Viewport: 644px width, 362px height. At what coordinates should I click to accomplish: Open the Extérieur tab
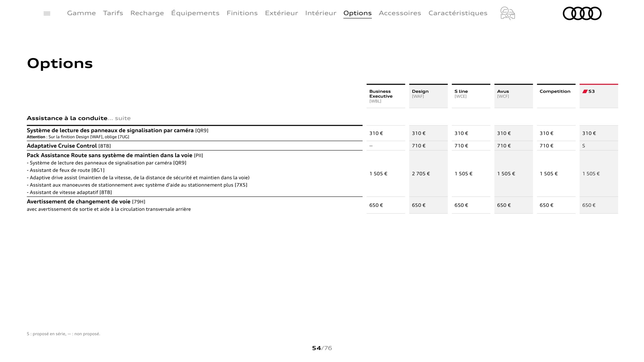pos(281,13)
